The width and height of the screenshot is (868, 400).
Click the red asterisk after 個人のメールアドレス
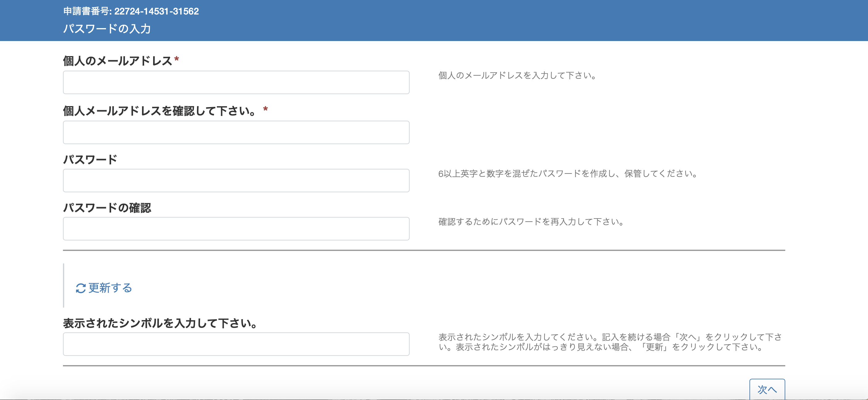pos(177,60)
